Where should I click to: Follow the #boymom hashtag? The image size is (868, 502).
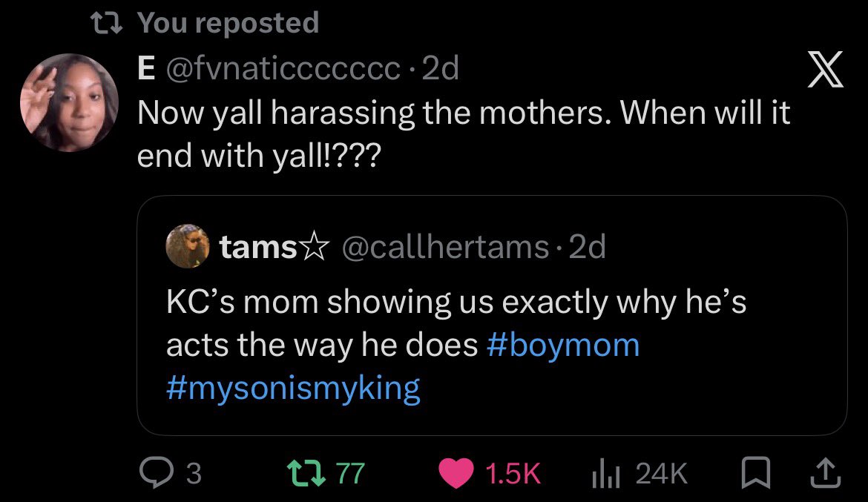click(563, 346)
